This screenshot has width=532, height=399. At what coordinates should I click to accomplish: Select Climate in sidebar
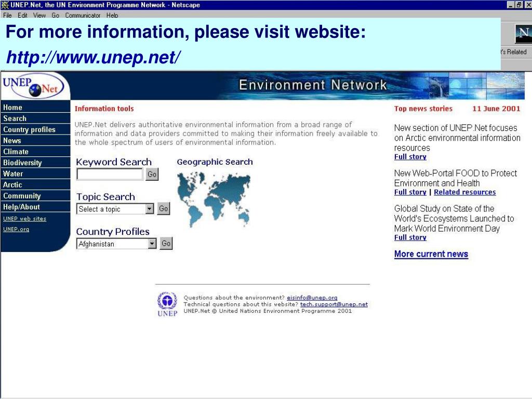click(x=35, y=152)
